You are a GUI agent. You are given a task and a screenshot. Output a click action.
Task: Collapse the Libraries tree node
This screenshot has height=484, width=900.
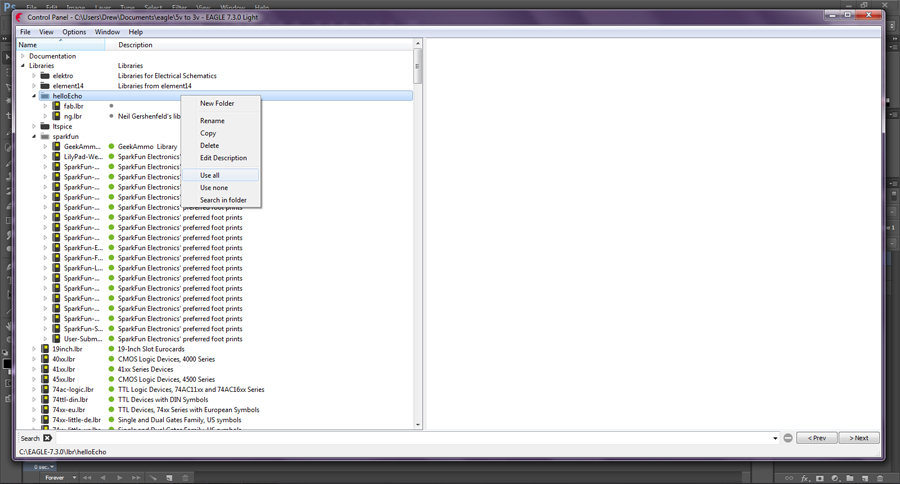point(23,65)
